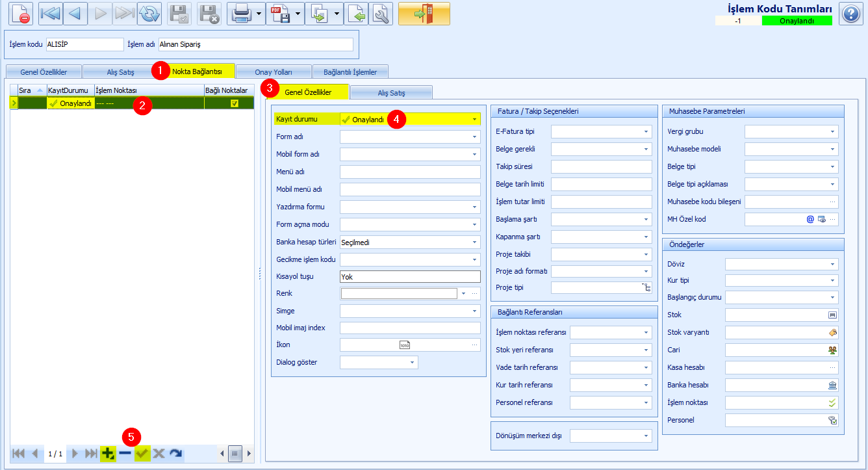Click the İşlem kodu field containing ALISİP

84,44
